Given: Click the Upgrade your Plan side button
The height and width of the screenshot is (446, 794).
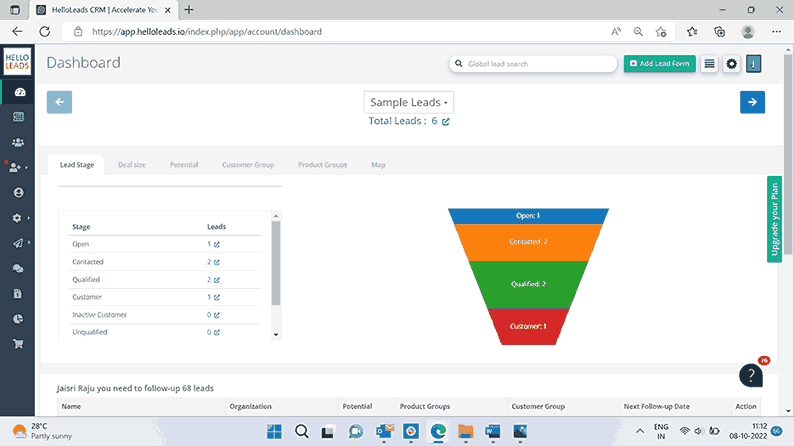Looking at the screenshot, I should [773, 219].
